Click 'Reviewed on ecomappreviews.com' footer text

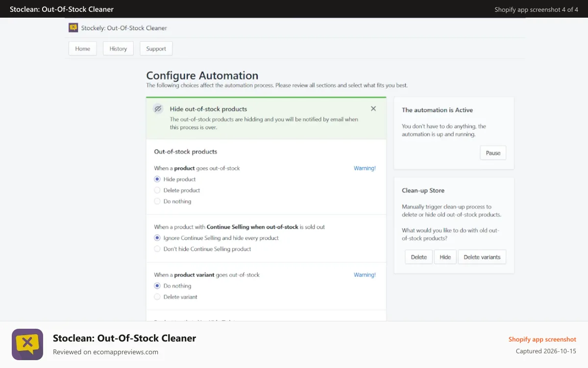[105, 352]
